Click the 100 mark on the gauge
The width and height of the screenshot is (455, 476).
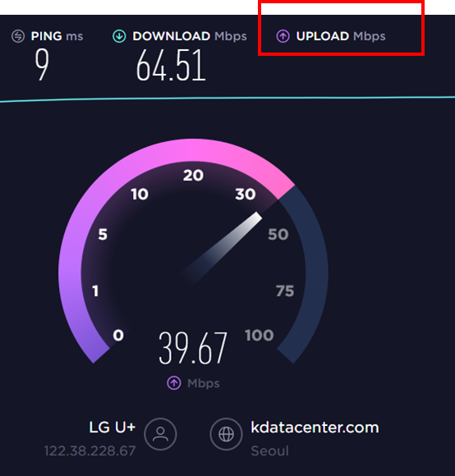point(260,336)
